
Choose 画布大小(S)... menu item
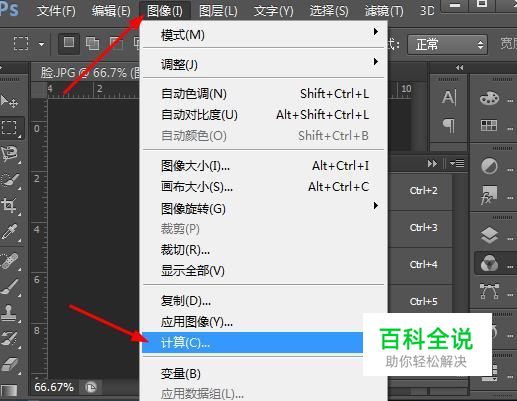(x=264, y=187)
